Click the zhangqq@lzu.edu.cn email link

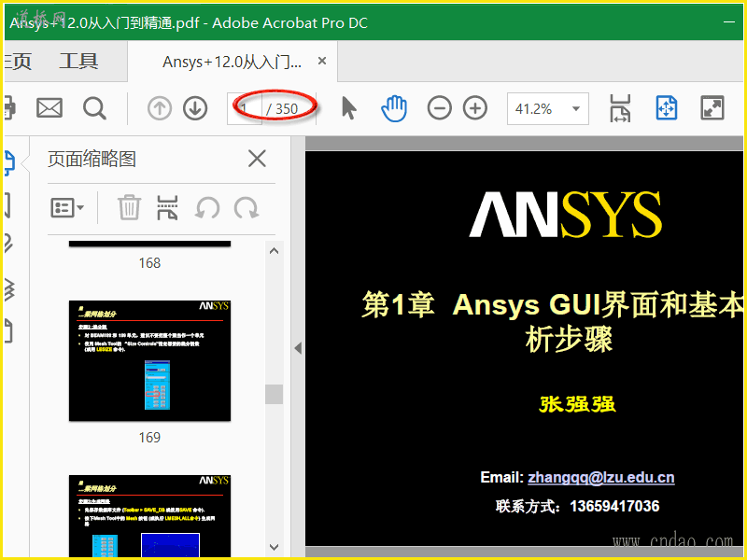coord(601,478)
